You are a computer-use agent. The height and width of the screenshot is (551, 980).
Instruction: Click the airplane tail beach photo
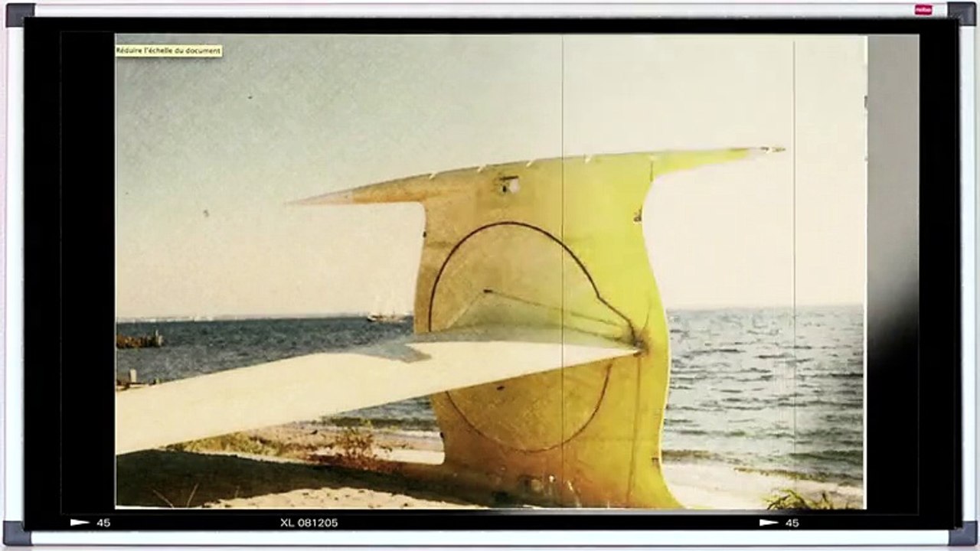[491, 271]
